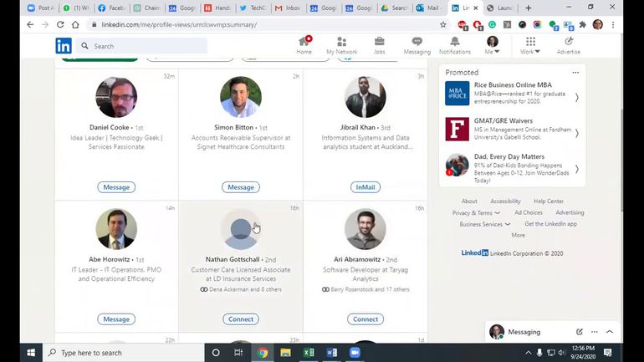Expand the Me profile dropdown
The width and height of the screenshot is (644, 362).
[x=492, y=46]
